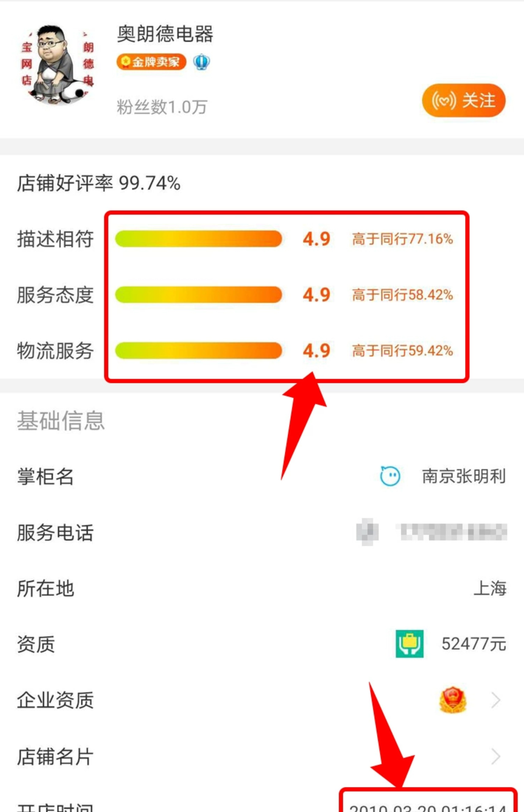Tap the blue crown rank icon
Screen dimensions: 524x812
[201, 62]
